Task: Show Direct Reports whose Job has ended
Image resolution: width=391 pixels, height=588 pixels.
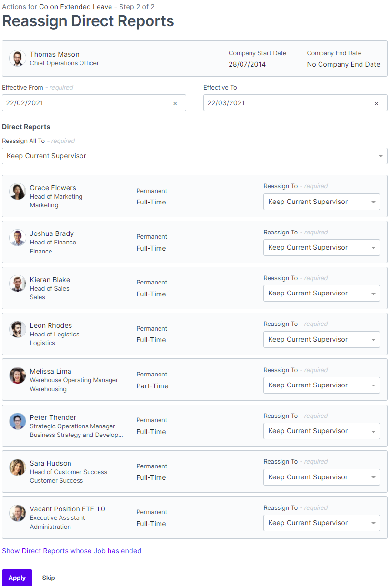Action: pyautogui.click(x=71, y=551)
